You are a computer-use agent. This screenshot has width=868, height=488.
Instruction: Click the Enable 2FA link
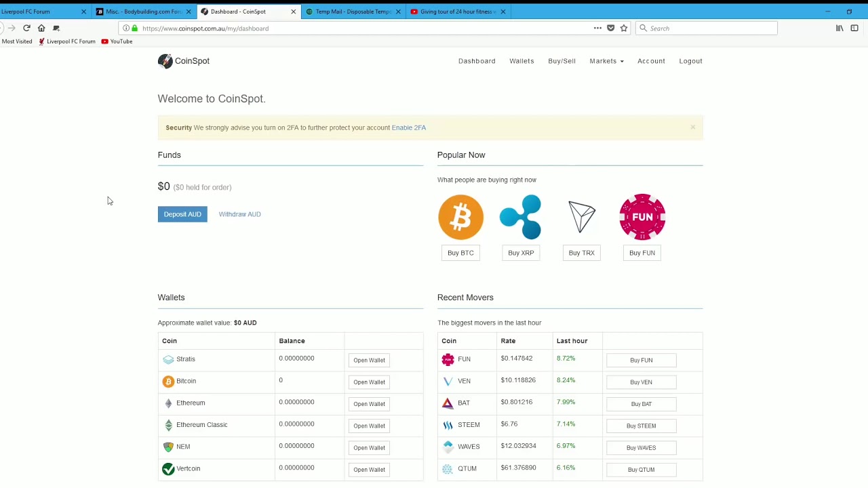click(x=408, y=127)
